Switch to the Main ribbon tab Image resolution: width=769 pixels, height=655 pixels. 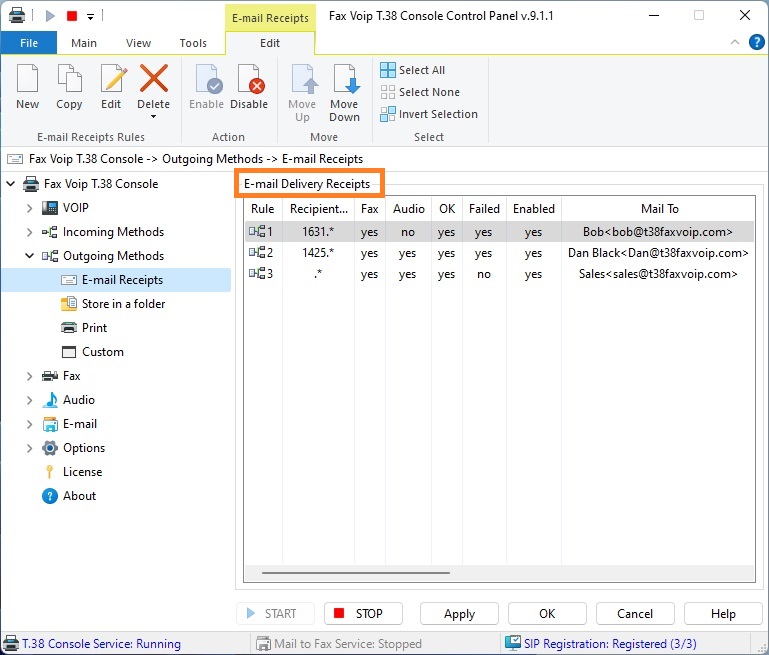(x=84, y=43)
